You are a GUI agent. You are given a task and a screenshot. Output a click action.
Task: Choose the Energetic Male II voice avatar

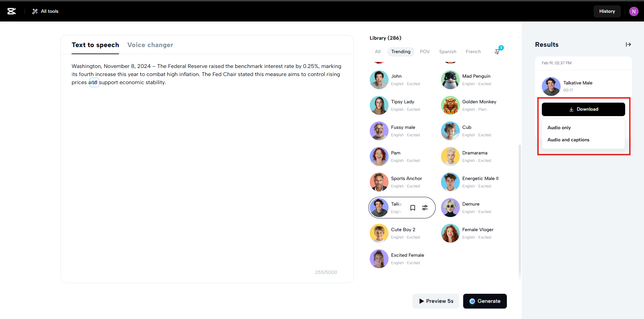pyautogui.click(x=450, y=182)
